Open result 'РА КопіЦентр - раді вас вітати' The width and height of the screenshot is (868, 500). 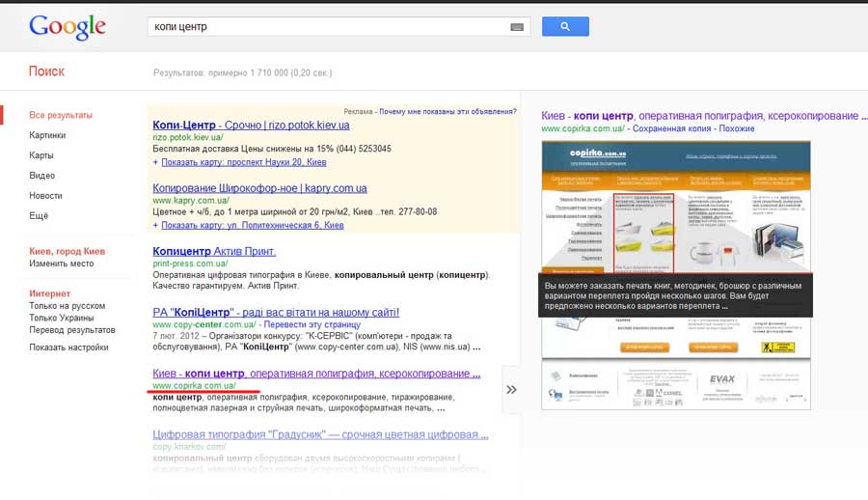point(276,313)
